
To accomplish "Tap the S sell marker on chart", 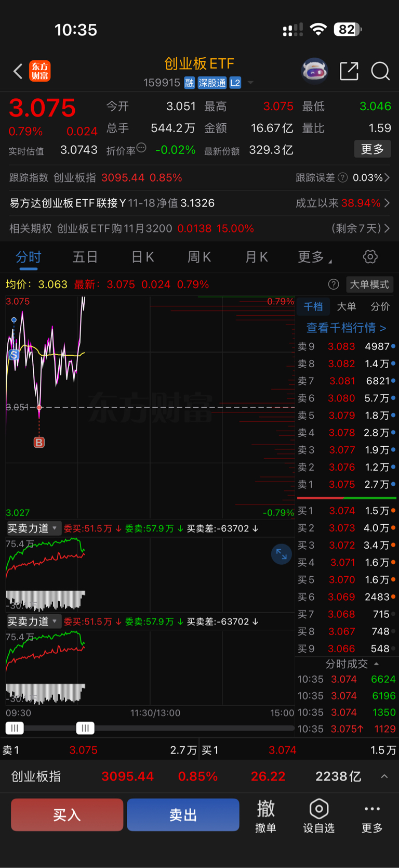I will point(14,355).
